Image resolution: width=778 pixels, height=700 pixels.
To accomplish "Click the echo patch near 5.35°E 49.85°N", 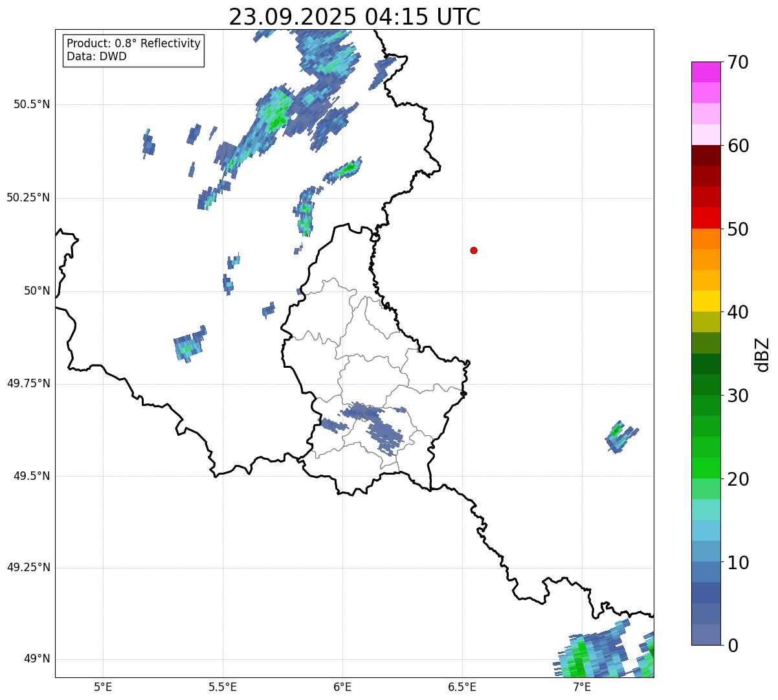I will 189,344.
